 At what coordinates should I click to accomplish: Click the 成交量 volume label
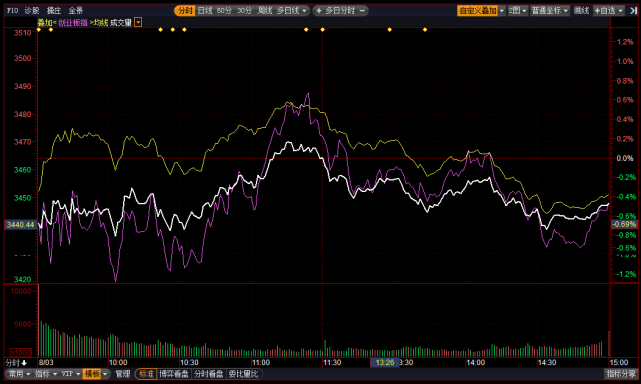(121, 22)
